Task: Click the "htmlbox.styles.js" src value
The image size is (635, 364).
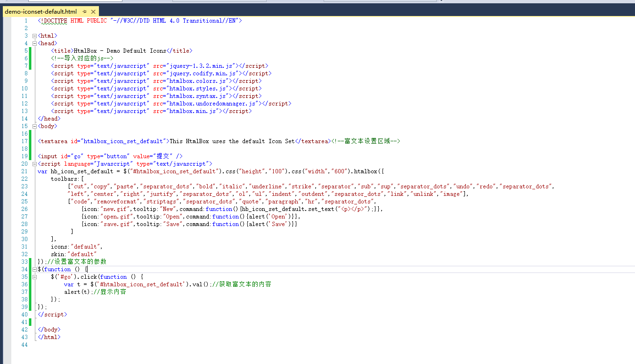Action: click(199, 89)
